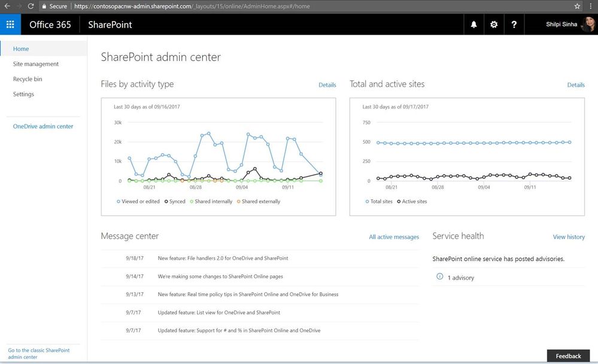The width and height of the screenshot is (598, 364).
Task: Click the Files by activity type heading
Action: (x=137, y=84)
